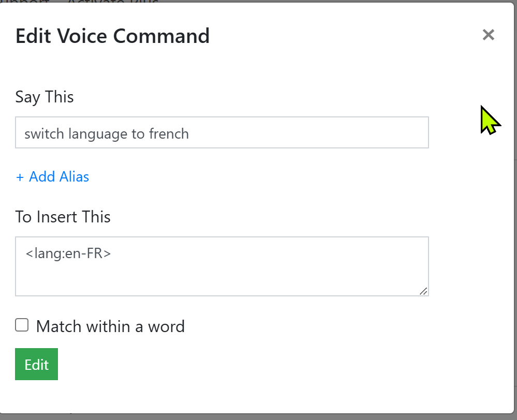The height and width of the screenshot is (420, 517).
Task: Click the word 'Alias' in the alias link
Action: click(x=73, y=177)
